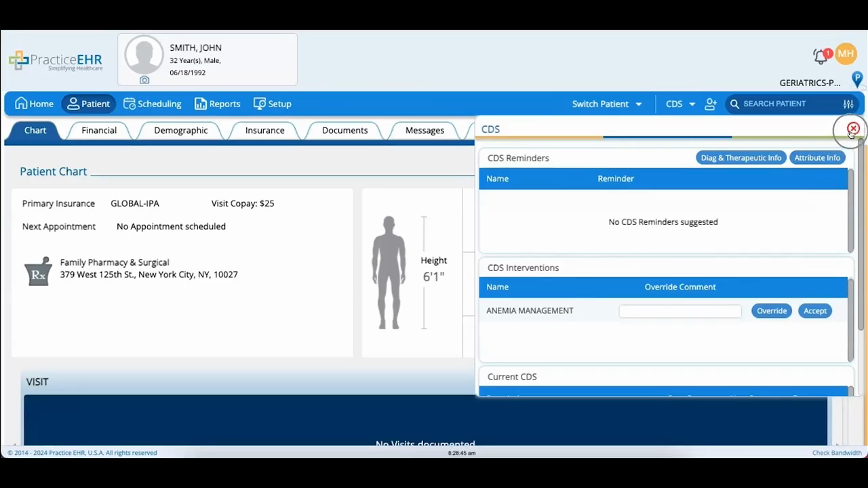
Task: Click the pharmacy Rx mortar icon
Action: coord(38,271)
